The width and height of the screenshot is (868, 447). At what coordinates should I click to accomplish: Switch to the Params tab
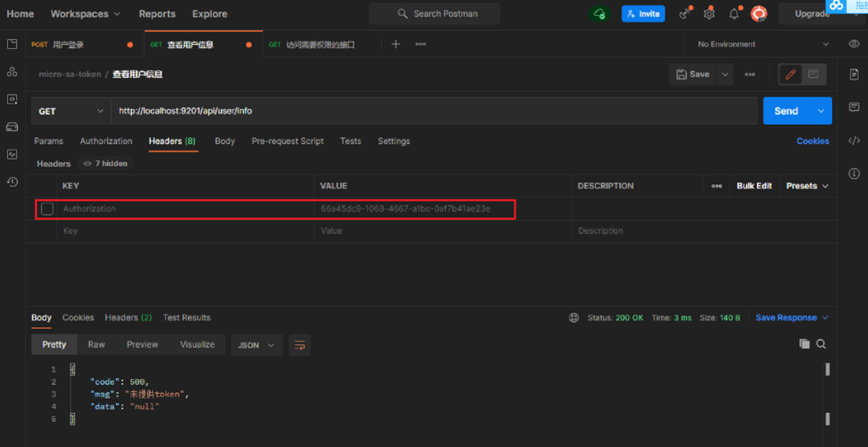point(49,141)
